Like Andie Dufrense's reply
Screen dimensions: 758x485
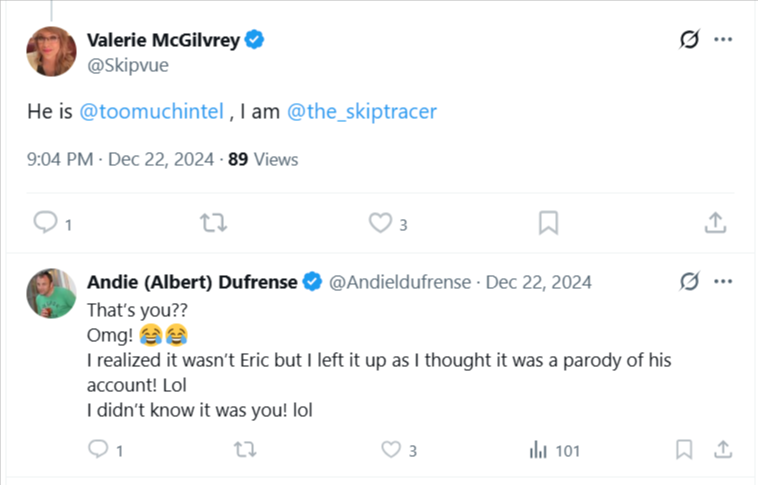(390, 450)
